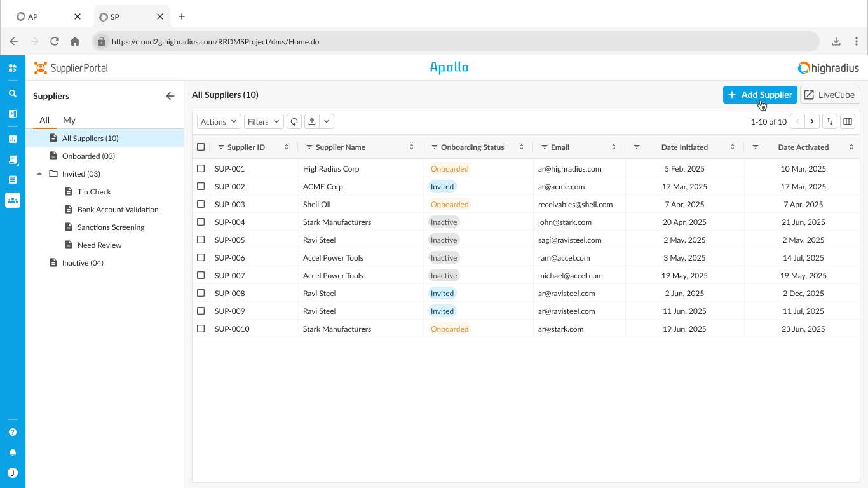Go to next page of suppliers

click(x=812, y=121)
